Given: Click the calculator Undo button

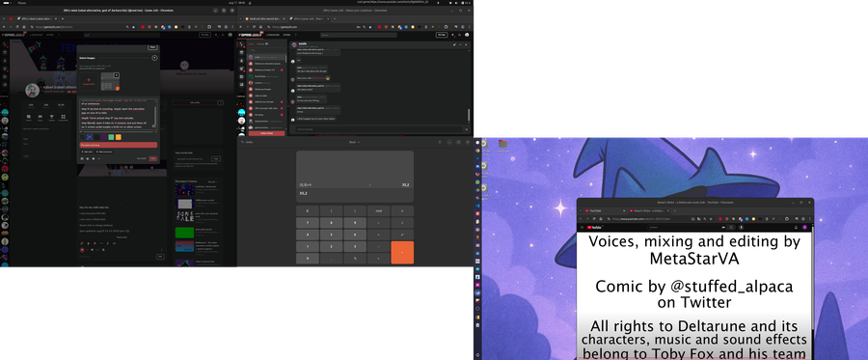Looking at the screenshot, I should tap(246, 142).
